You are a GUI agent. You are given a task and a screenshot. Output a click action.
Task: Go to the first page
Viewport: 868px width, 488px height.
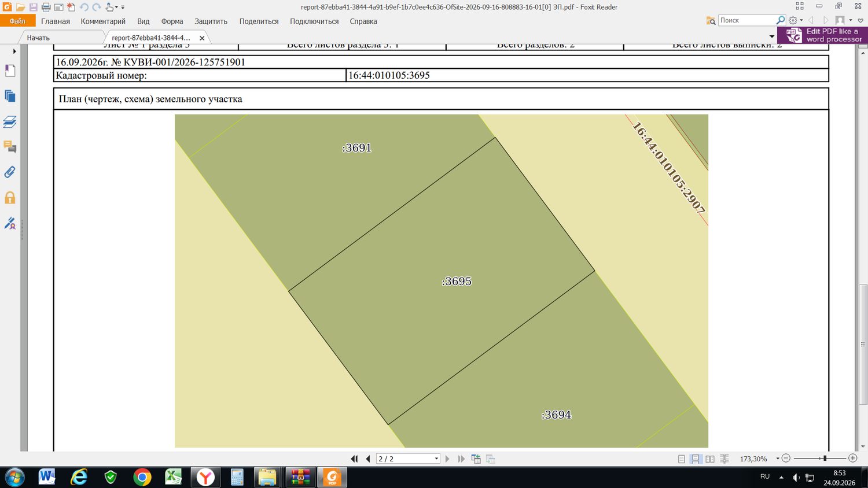[x=354, y=459]
